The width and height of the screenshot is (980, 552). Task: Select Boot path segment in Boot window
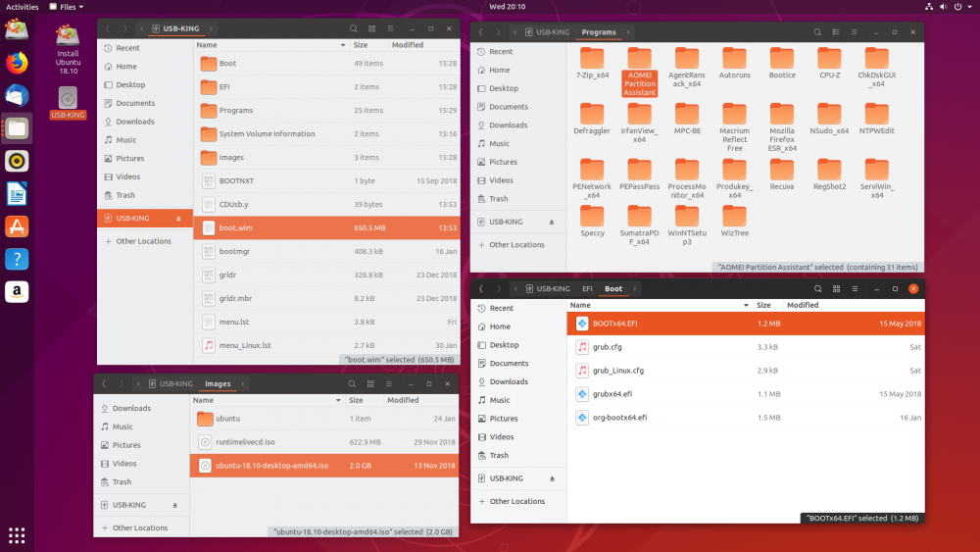coord(613,289)
